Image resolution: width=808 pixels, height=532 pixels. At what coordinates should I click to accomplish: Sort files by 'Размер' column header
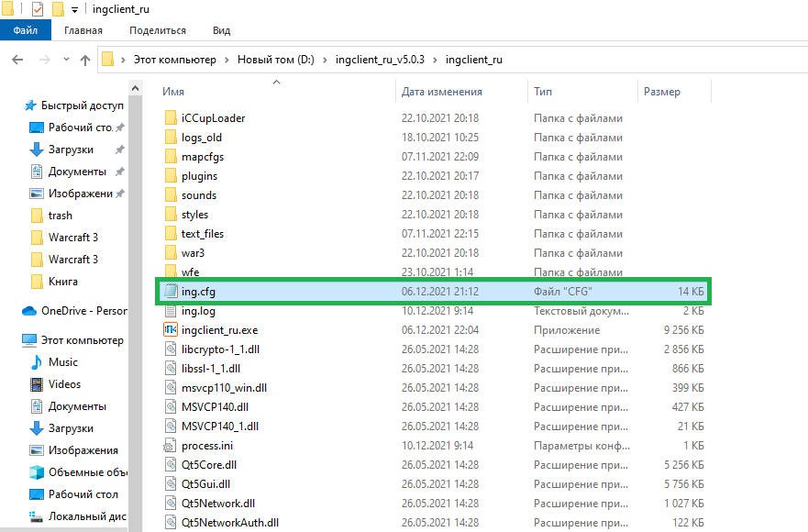[x=661, y=92]
